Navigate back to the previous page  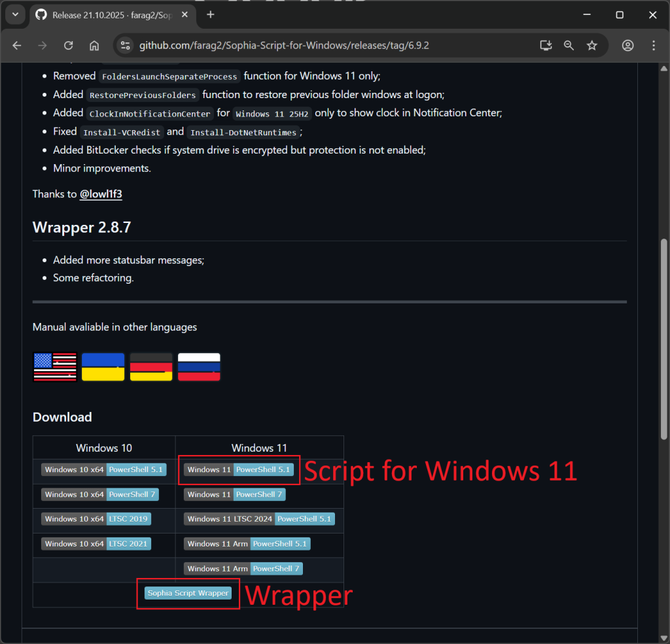tap(18, 45)
